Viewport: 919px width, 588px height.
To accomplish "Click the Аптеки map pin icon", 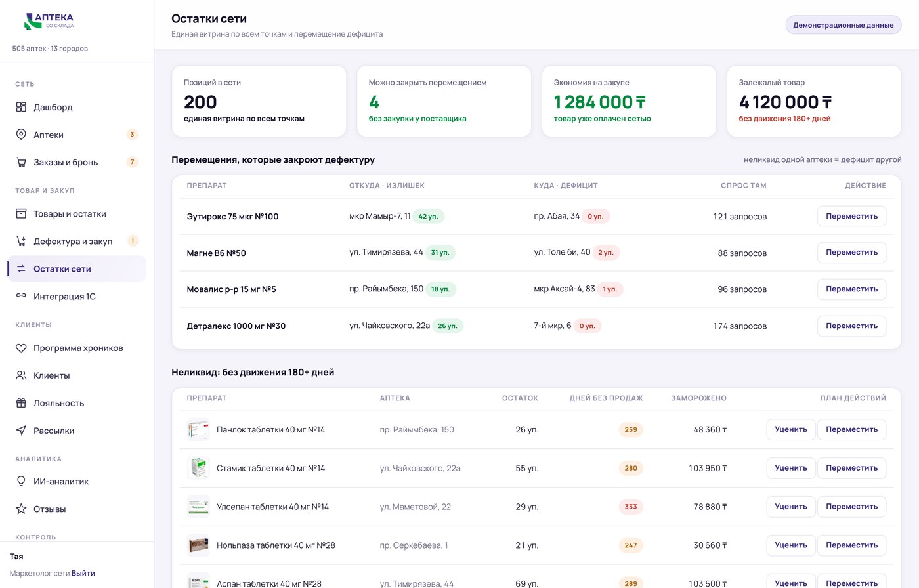I will (x=21, y=135).
